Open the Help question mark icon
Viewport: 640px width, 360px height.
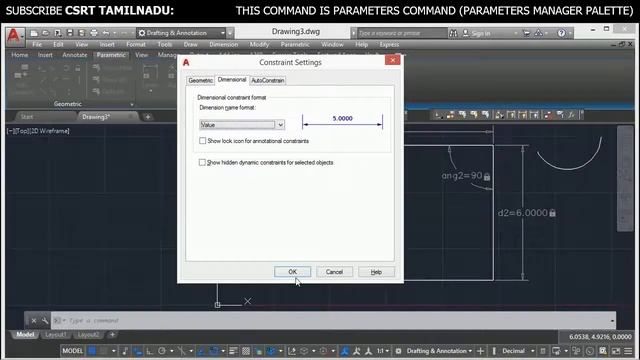tap(562, 33)
